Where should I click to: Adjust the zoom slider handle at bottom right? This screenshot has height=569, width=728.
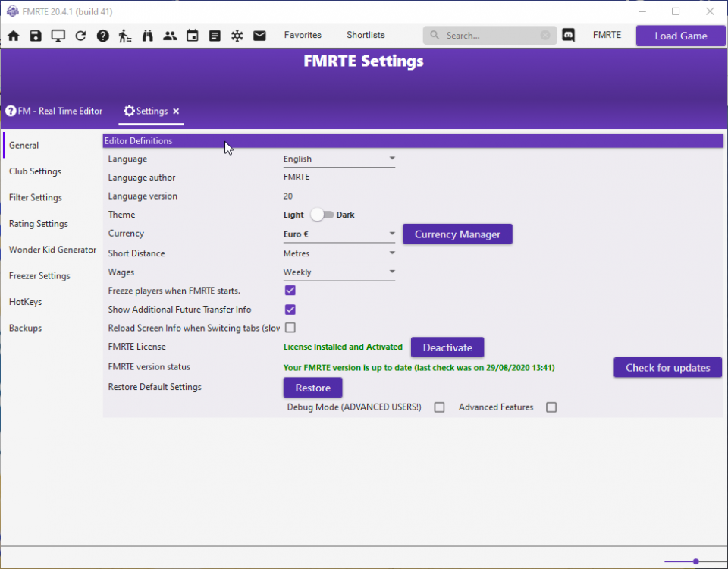click(x=695, y=561)
